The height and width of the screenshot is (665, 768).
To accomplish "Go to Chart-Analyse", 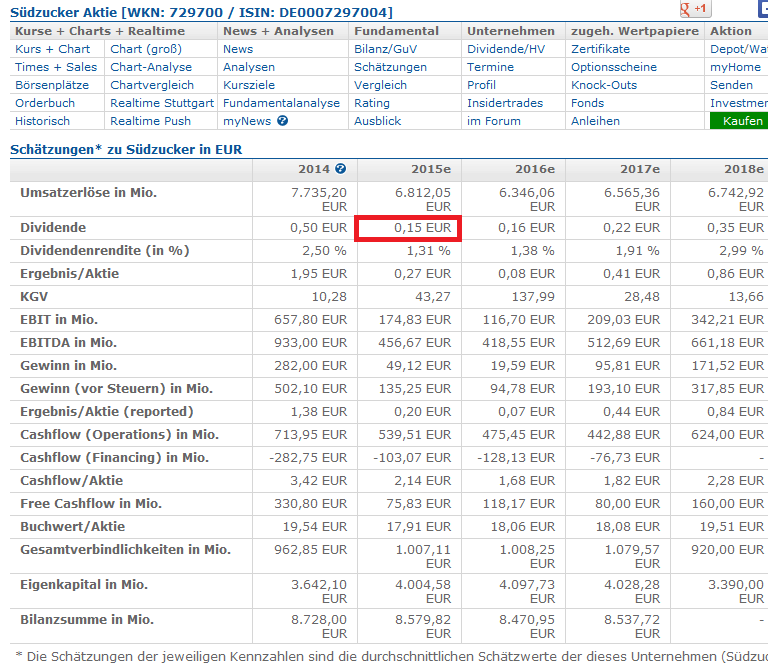I will click(x=151, y=67).
